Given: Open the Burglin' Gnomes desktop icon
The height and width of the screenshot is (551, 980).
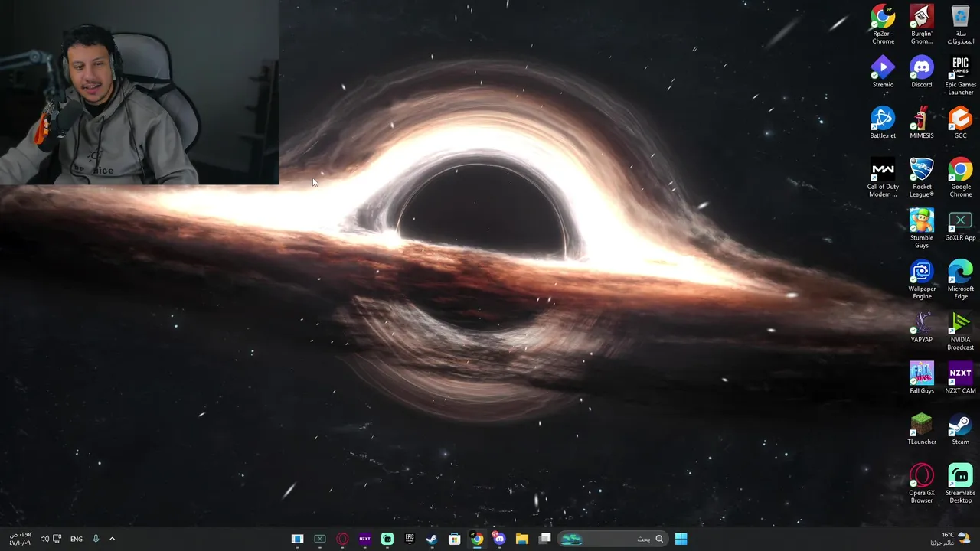Looking at the screenshot, I should click(x=922, y=24).
